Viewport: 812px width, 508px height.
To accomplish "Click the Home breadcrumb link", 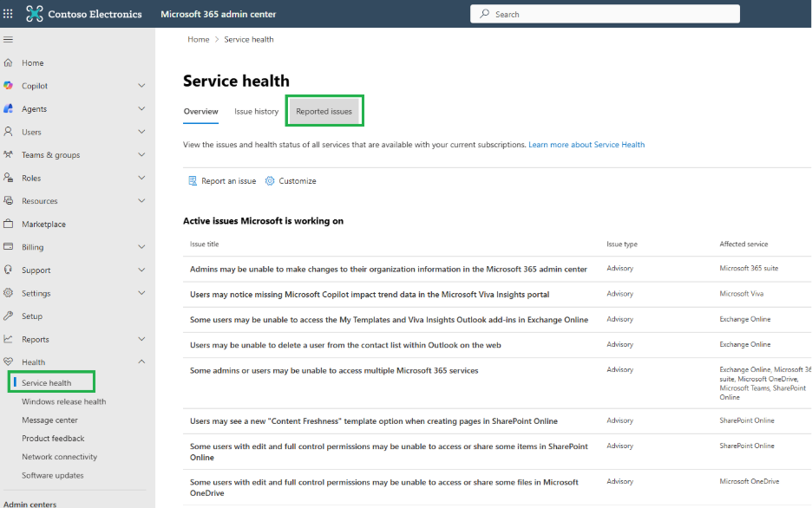I will (x=199, y=39).
